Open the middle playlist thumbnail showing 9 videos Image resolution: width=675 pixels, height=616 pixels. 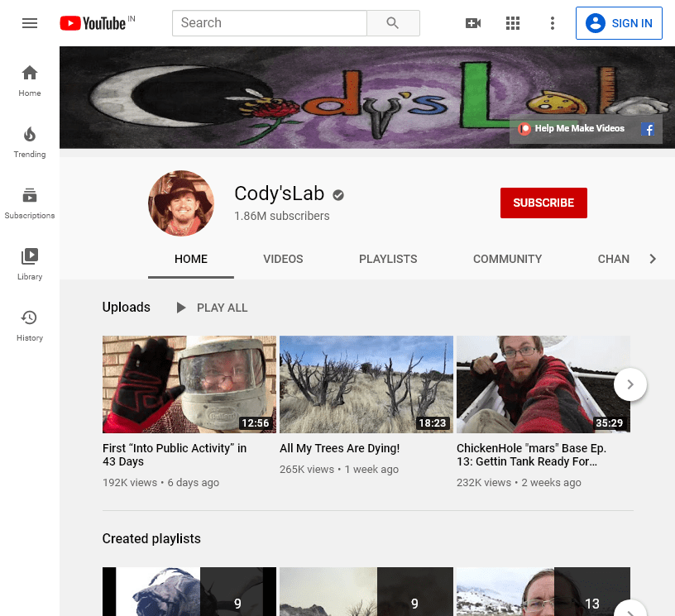coord(366,591)
